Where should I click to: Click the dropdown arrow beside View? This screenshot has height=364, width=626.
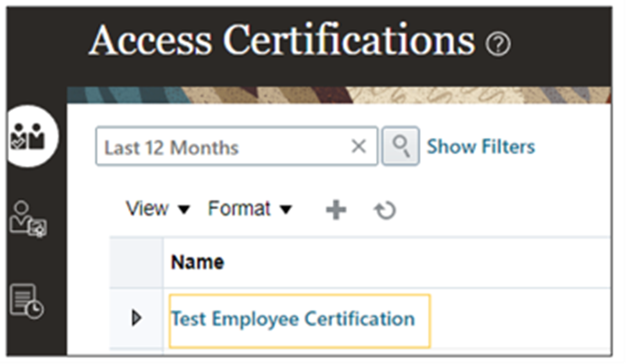click(184, 209)
